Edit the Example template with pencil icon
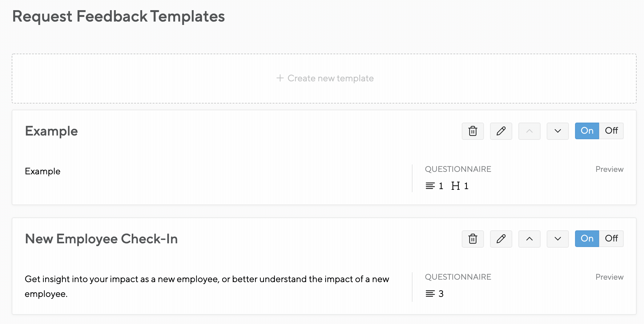 (501, 131)
